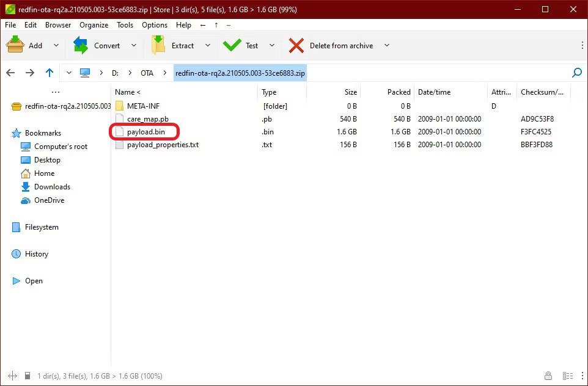
Task: Expand the Convert dropdown arrow
Action: [134, 45]
